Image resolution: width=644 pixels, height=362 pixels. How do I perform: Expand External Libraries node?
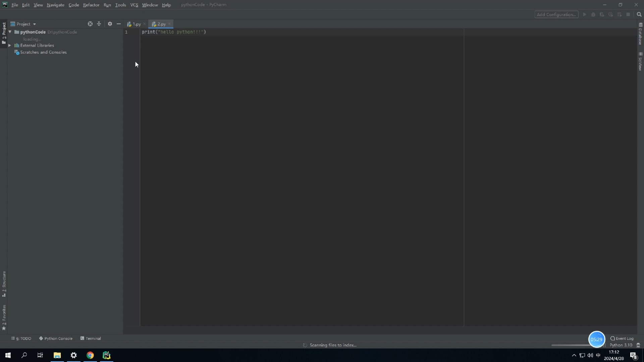10,45
